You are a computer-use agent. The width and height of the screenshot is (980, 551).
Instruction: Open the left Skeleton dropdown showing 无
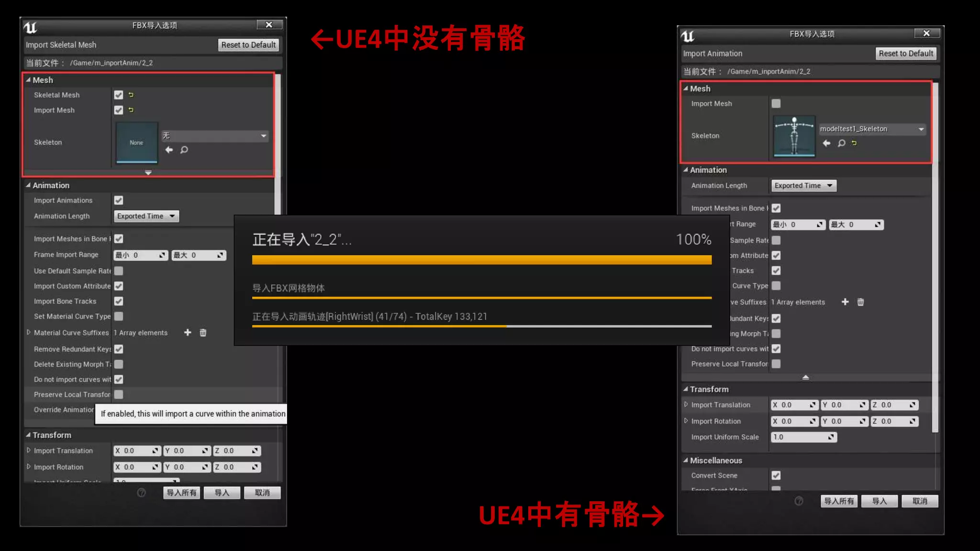(215, 136)
